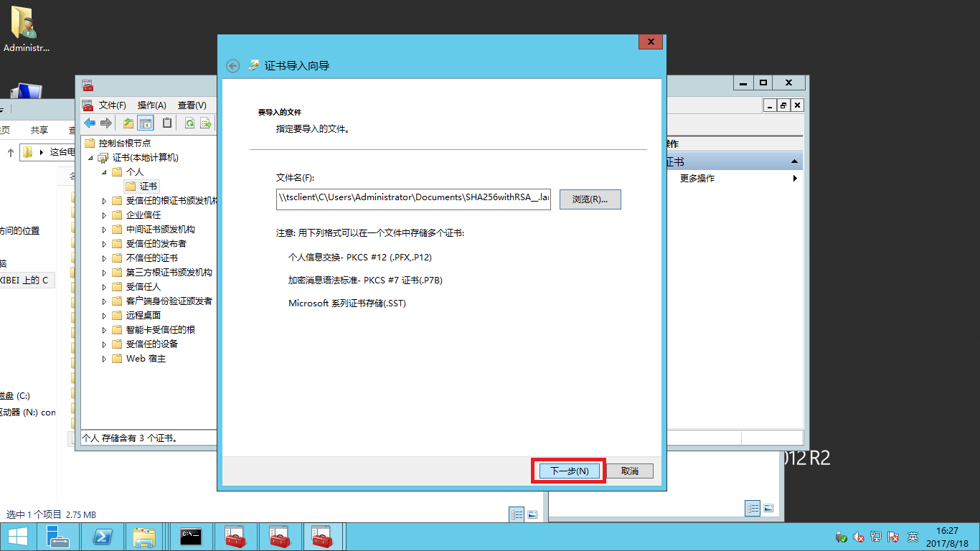Collapse the 个人 folder node
Image resolution: width=980 pixels, height=551 pixels.
click(104, 172)
